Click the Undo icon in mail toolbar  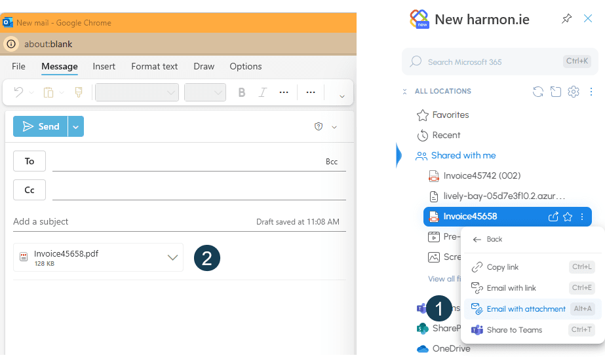[x=18, y=92]
